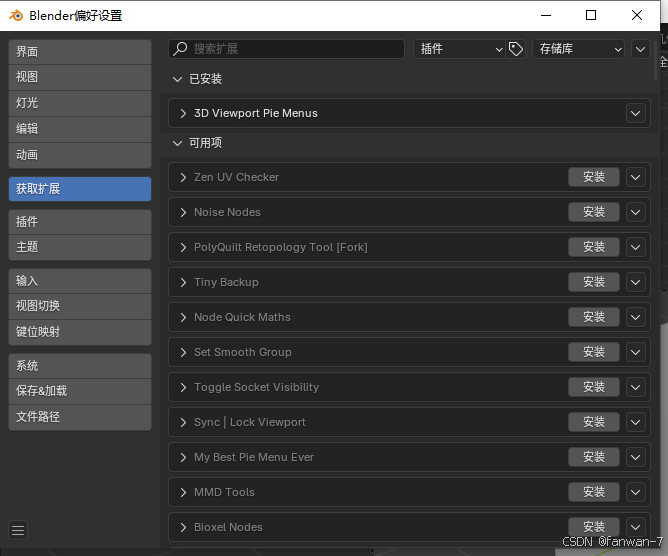
Task: Install Zen UV Checker
Action: click(x=594, y=177)
